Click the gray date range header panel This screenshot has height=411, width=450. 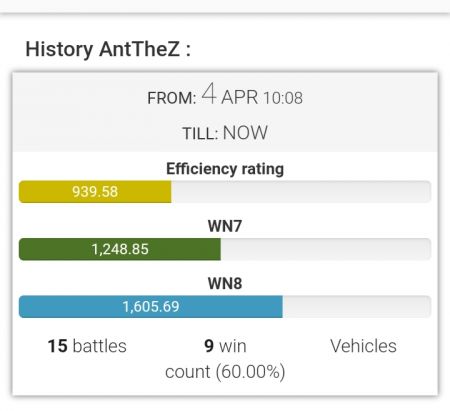pos(225,112)
